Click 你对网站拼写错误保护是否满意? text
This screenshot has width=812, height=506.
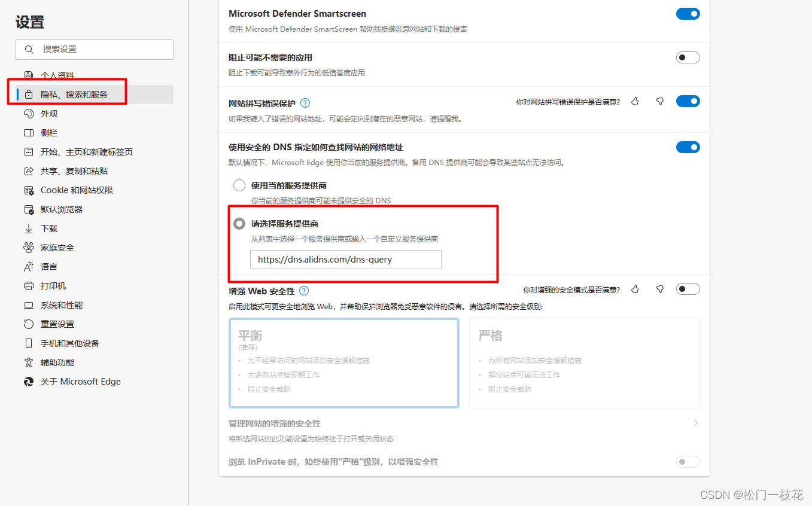568,102
